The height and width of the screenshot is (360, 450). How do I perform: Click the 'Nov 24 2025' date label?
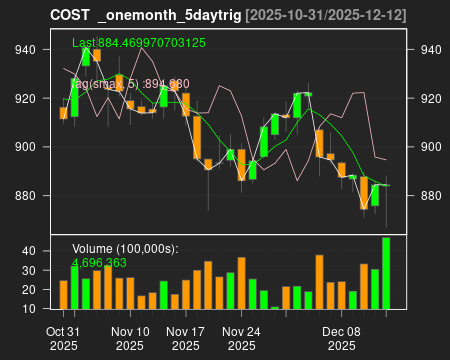tap(241, 339)
